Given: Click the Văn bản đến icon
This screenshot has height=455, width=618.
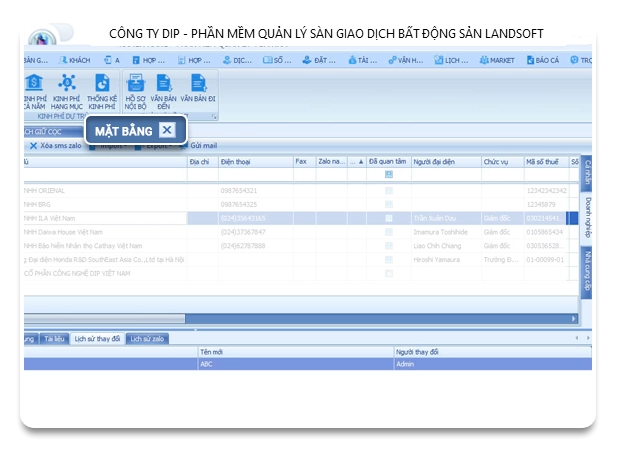Looking at the screenshot, I should point(163,90).
